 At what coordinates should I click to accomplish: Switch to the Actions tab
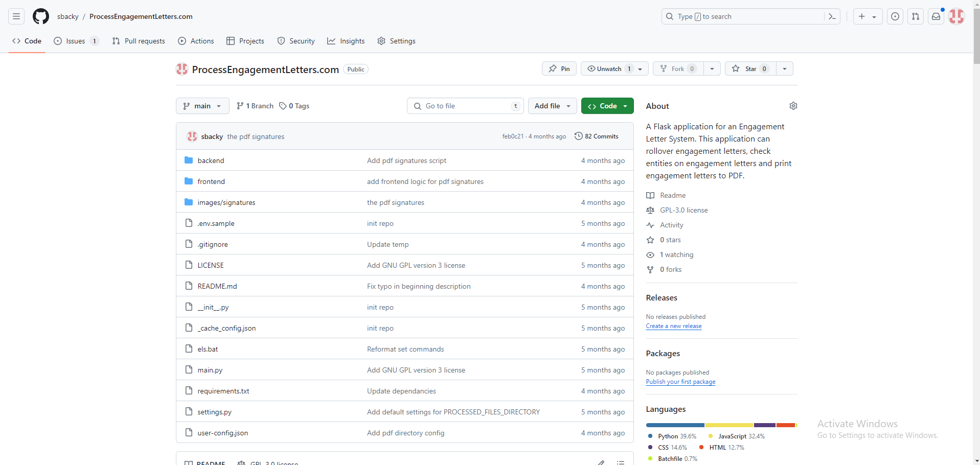196,41
